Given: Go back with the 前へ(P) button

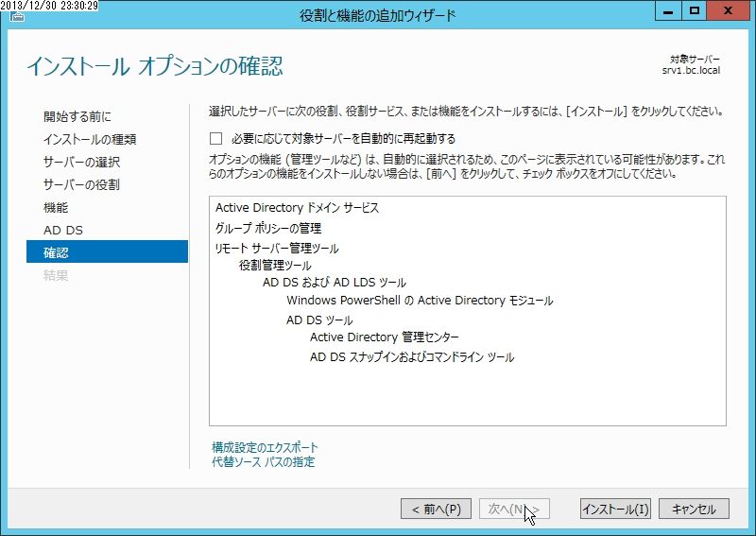Looking at the screenshot, I should tap(436, 509).
